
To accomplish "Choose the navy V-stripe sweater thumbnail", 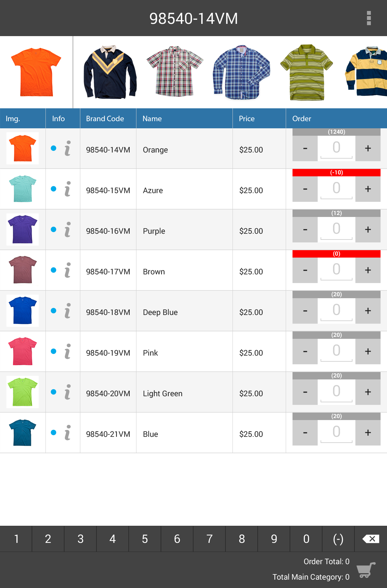I will [x=110, y=72].
